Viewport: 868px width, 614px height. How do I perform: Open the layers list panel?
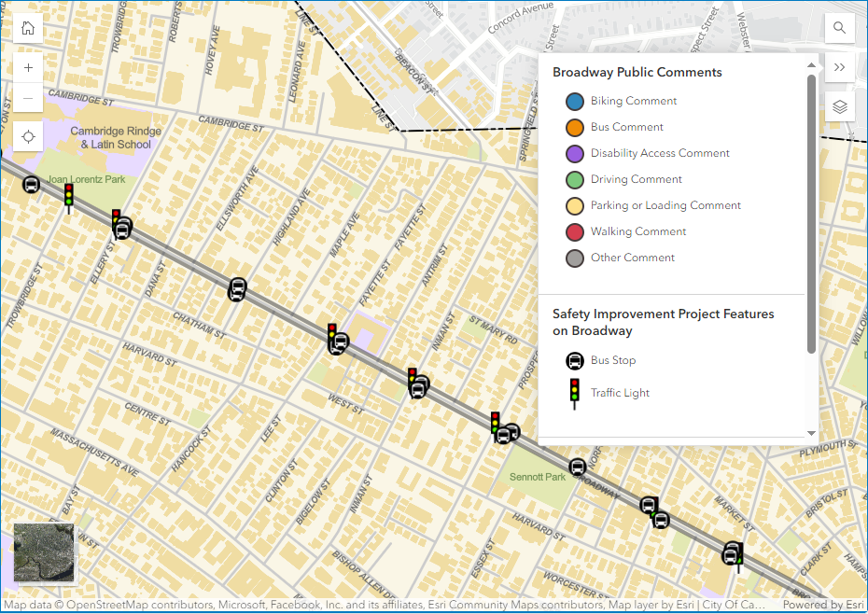839,106
